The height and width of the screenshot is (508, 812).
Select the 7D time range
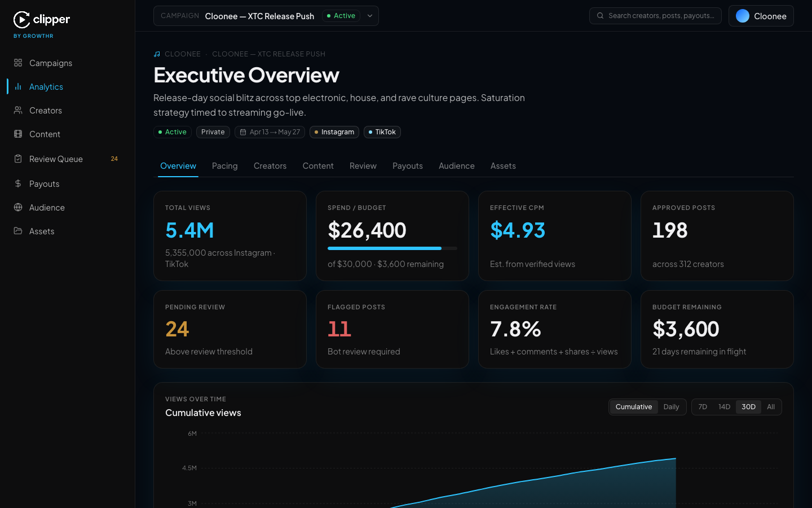coord(703,407)
